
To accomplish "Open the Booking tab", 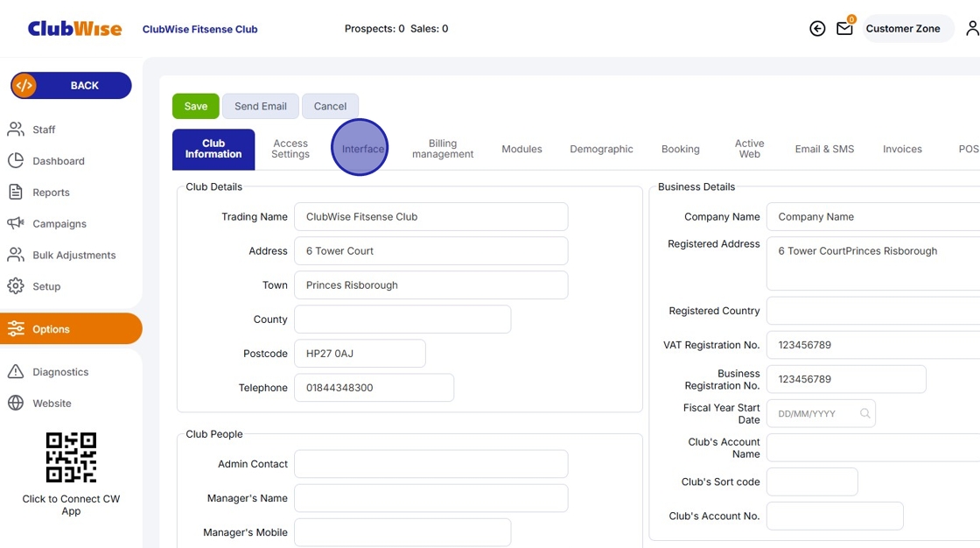I will pyautogui.click(x=681, y=149).
